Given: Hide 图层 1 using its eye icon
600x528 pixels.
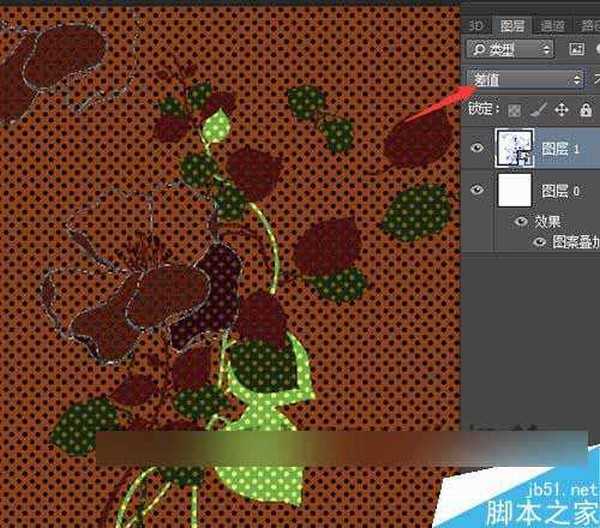Looking at the screenshot, I should click(x=477, y=148).
